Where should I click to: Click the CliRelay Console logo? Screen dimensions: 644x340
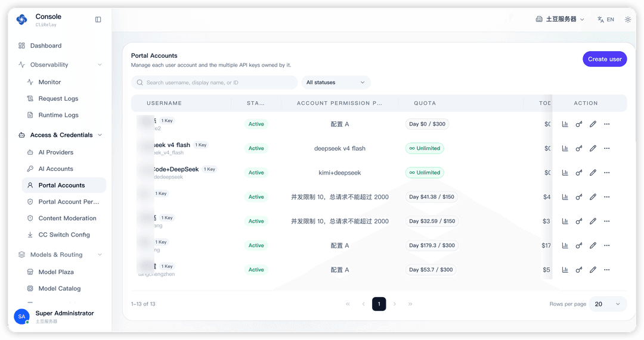(x=22, y=19)
